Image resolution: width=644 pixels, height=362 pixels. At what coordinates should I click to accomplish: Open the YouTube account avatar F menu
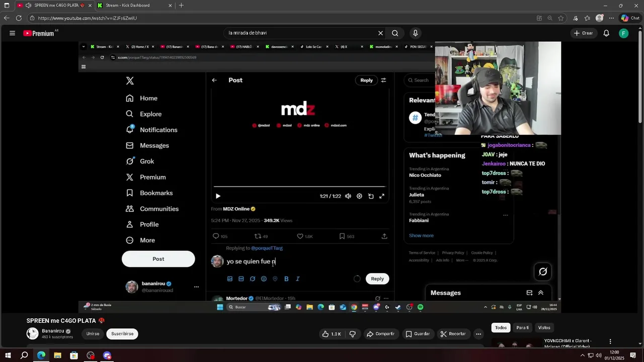(624, 33)
